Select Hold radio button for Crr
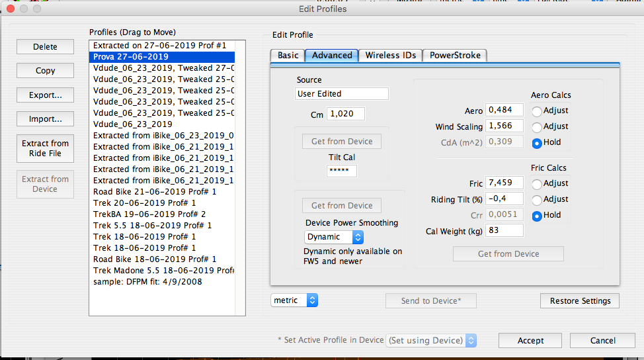The height and width of the screenshot is (360, 644). click(x=537, y=215)
